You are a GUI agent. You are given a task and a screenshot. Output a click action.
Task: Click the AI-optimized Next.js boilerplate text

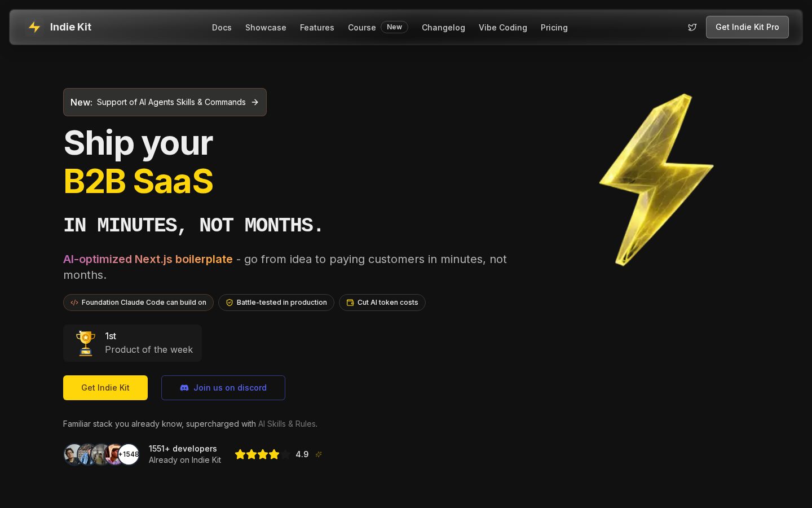[x=148, y=259]
